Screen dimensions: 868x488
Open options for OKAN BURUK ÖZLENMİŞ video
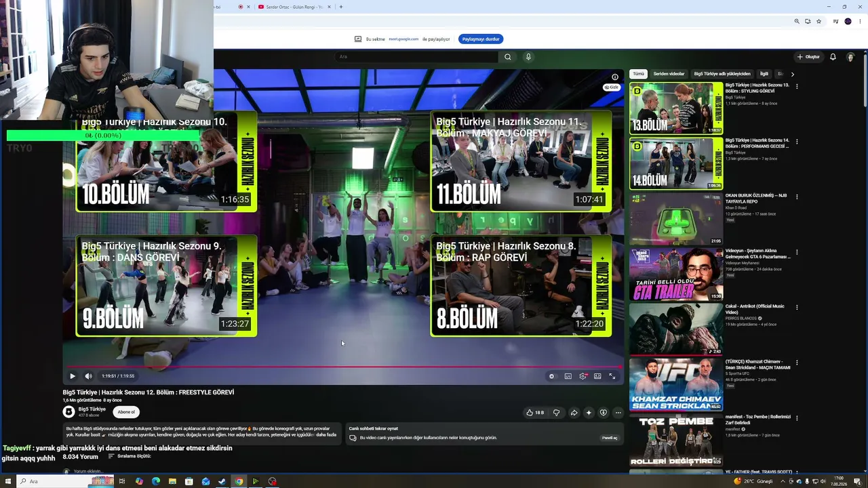(x=797, y=197)
